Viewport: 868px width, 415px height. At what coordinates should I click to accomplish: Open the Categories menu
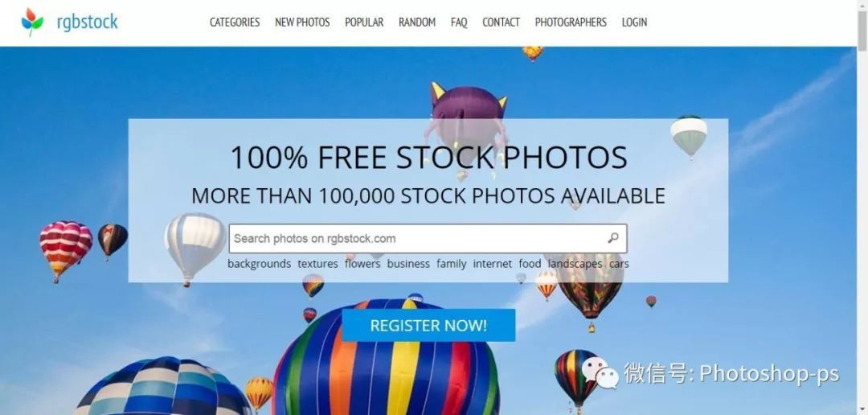point(235,23)
